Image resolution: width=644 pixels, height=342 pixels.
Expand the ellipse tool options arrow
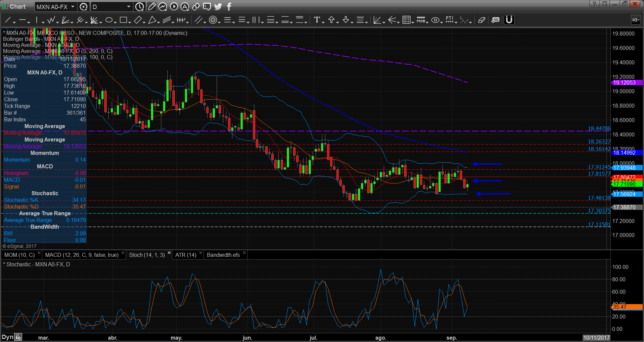(115, 22)
